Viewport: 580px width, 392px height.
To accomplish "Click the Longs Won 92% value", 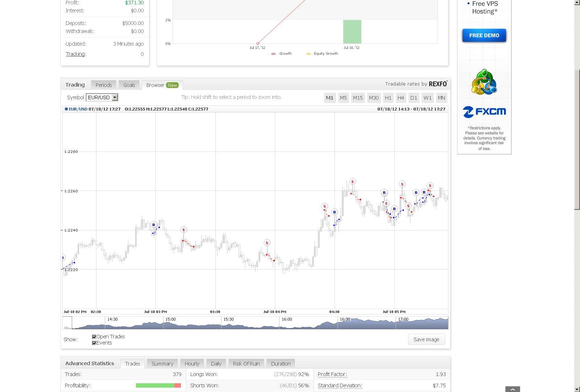I will (303, 374).
